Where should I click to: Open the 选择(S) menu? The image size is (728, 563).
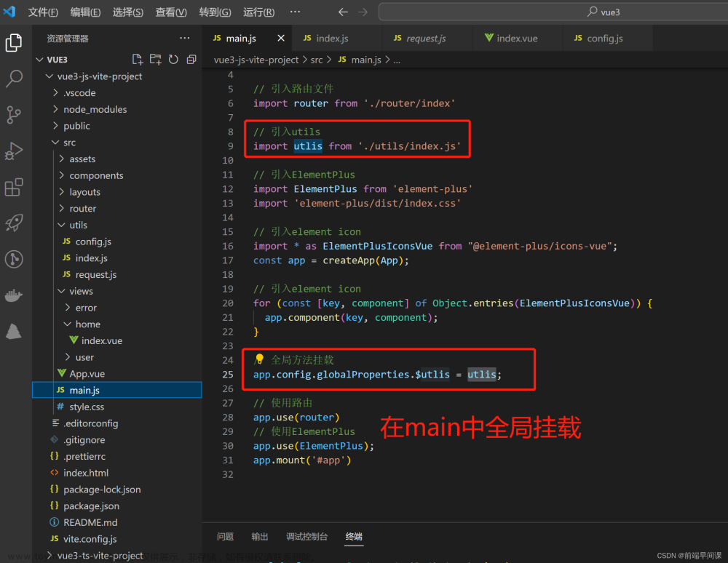(x=128, y=12)
